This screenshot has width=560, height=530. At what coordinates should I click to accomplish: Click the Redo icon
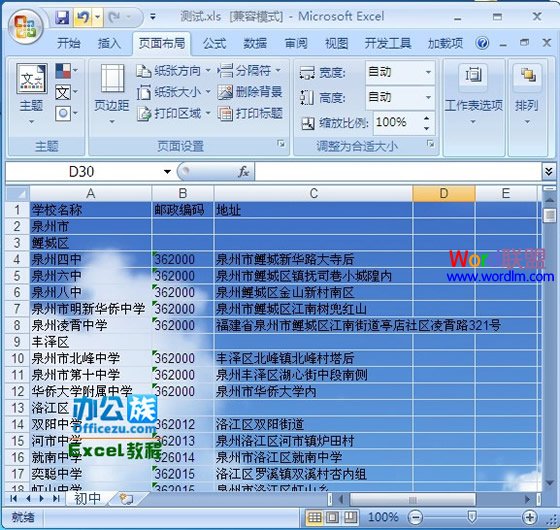click(x=114, y=17)
